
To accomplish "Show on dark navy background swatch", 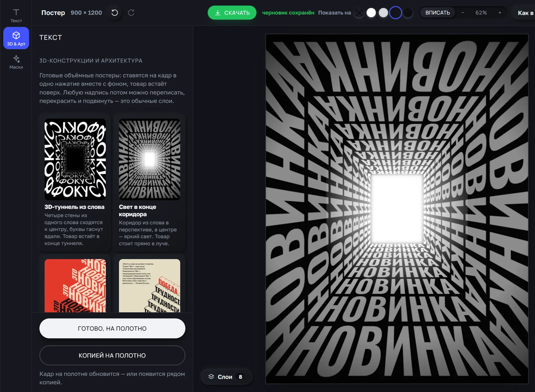I will (396, 13).
